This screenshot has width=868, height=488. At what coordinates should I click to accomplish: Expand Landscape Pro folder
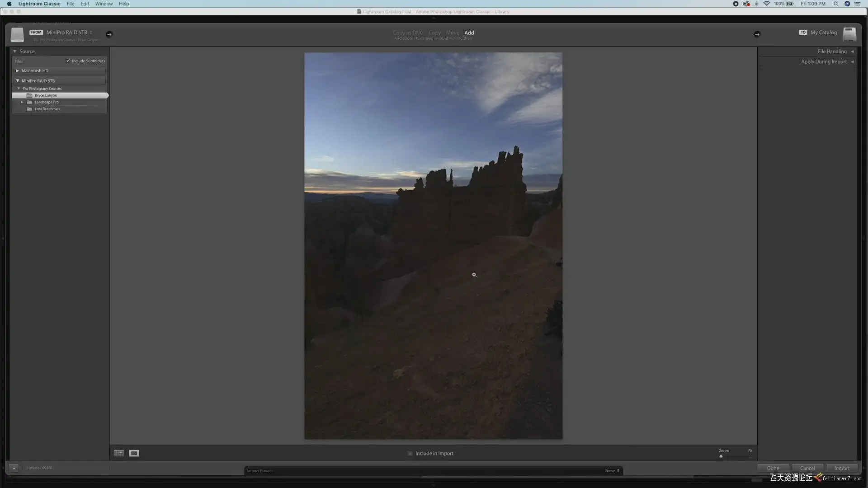tap(22, 102)
